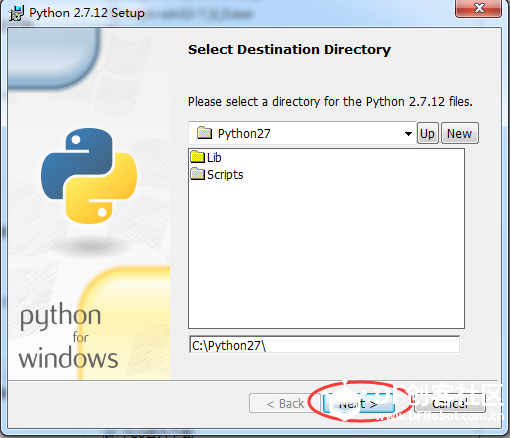Go up one directory with Up button
Viewport: 510px width, 438px height.
click(428, 133)
